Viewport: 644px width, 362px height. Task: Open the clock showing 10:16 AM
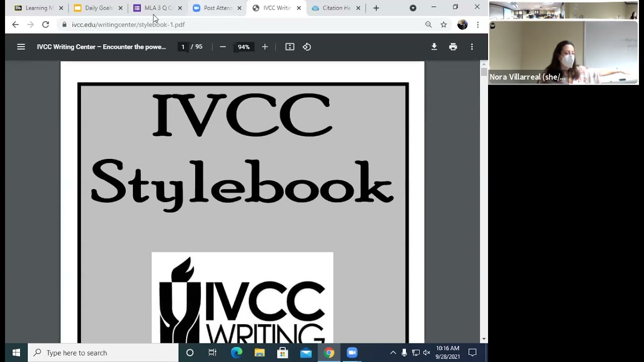tap(447, 352)
